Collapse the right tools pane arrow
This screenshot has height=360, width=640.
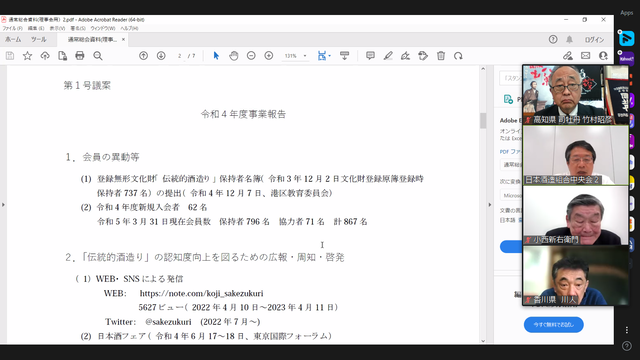(490, 204)
